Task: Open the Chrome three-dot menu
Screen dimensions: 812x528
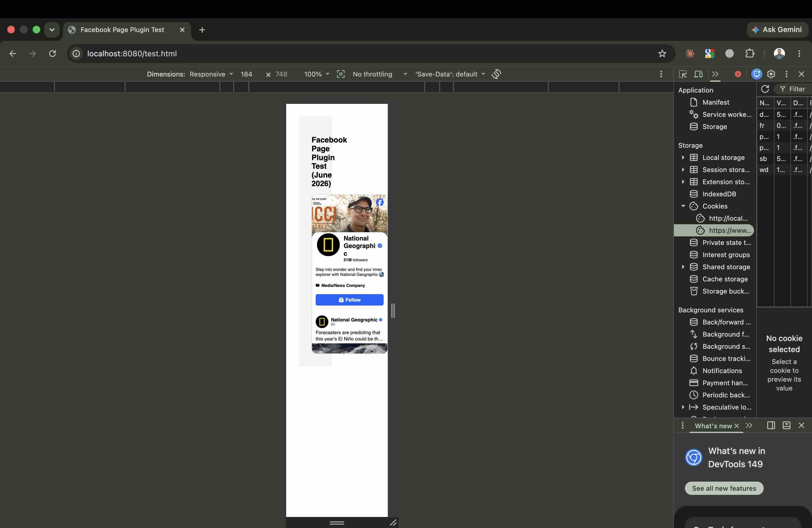Action: click(799, 54)
